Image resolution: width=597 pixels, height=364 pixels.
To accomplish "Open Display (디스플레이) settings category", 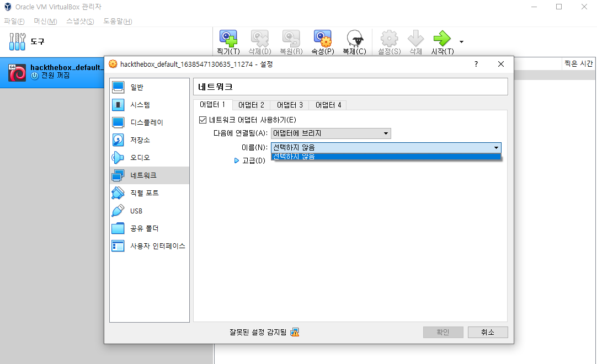I will (149, 122).
